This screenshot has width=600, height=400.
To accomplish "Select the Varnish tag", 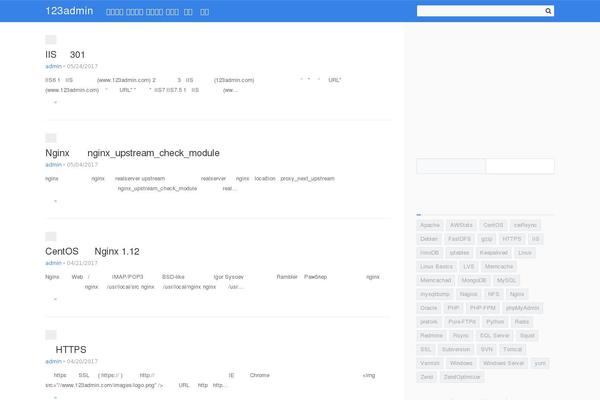I will click(430, 363).
